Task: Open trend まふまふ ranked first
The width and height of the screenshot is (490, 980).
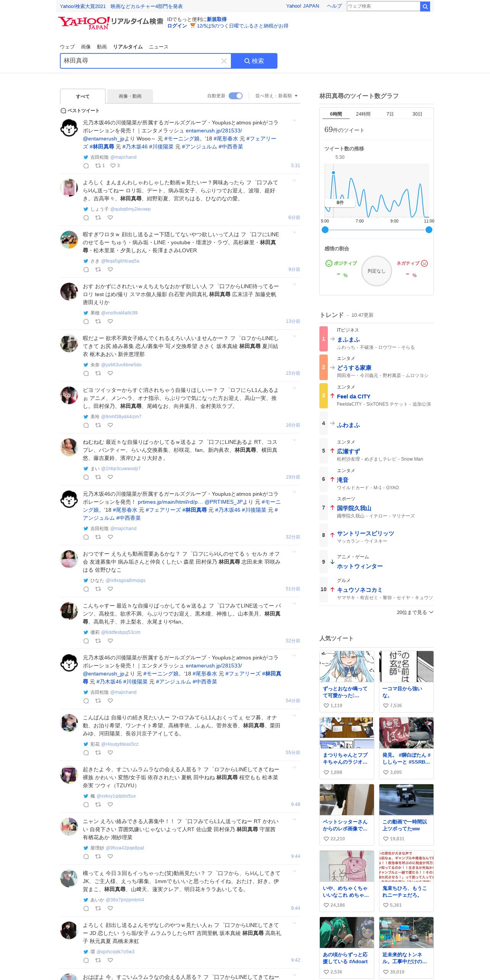Action: pos(348,340)
